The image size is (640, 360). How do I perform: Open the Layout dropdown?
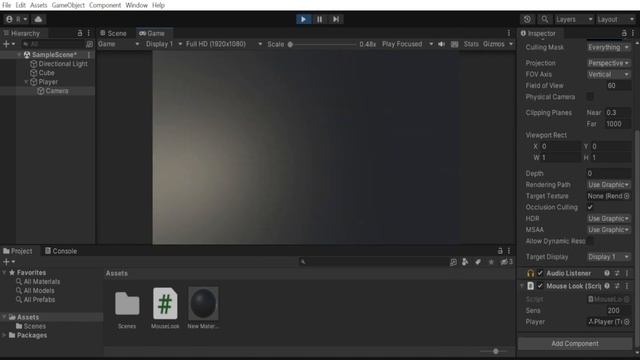coord(616,19)
